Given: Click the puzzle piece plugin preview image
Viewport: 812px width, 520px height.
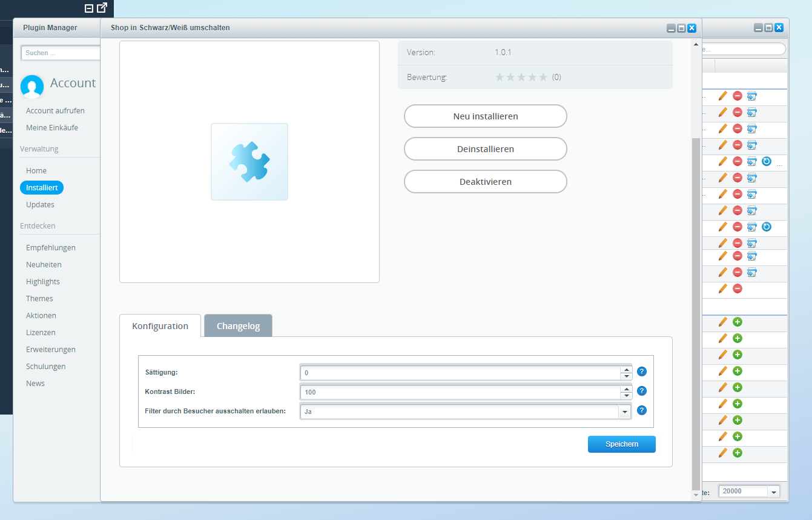Looking at the screenshot, I should pos(249,162).
